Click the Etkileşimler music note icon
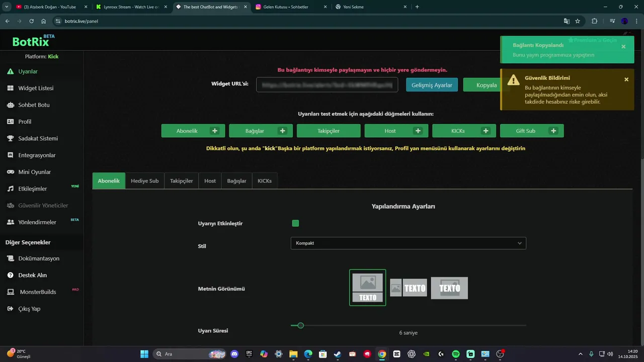644x362 pixels. click(10, 189)
